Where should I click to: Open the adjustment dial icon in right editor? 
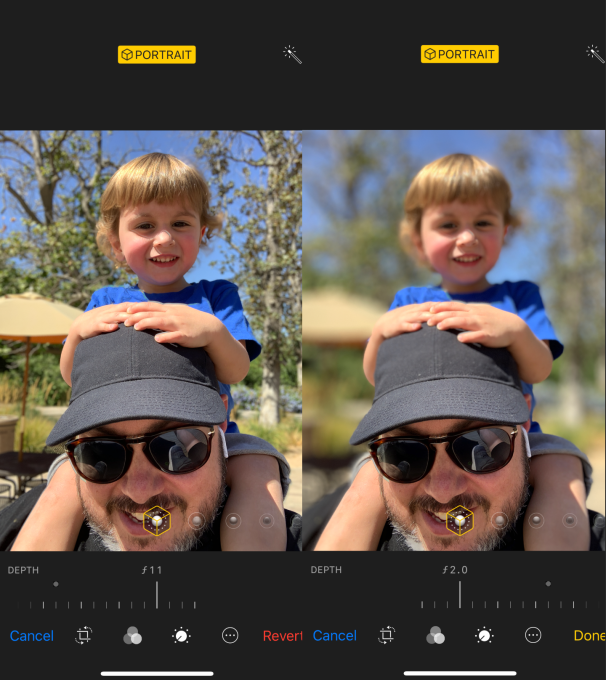[484, 636]
